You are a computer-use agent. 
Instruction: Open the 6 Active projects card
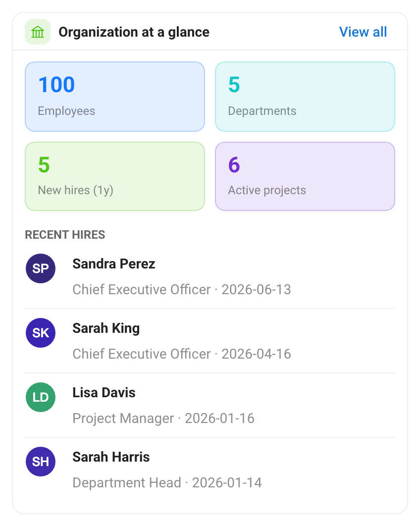[x=305, y=176]
